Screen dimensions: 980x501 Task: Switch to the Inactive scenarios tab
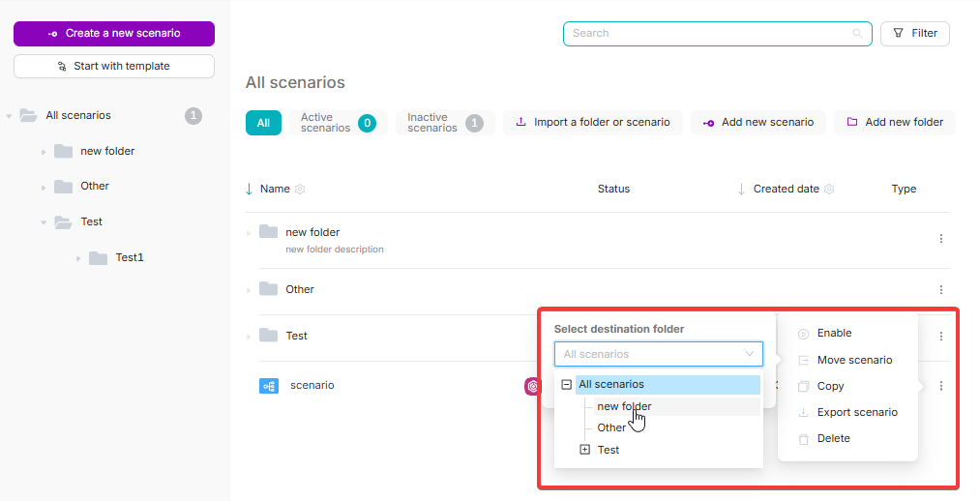click(444, 123)
